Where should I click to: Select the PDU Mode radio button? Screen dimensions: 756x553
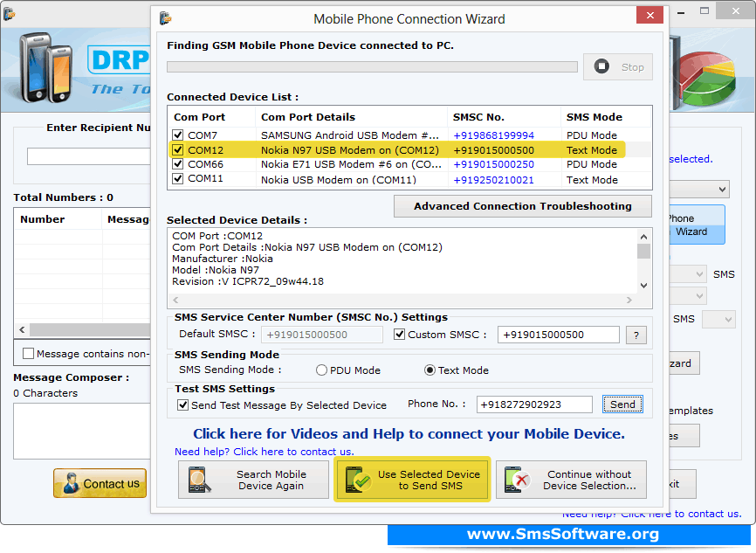tap(321, 370)
